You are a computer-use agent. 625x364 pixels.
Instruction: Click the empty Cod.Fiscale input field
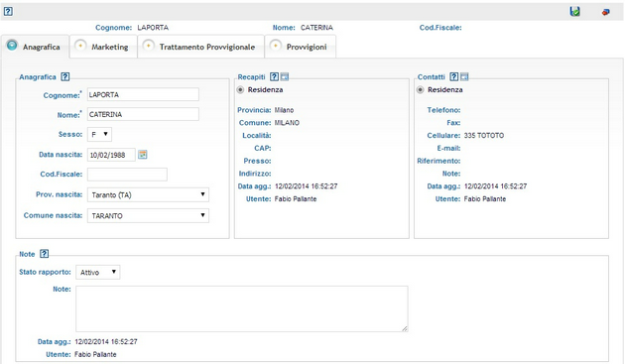[127, 175]
